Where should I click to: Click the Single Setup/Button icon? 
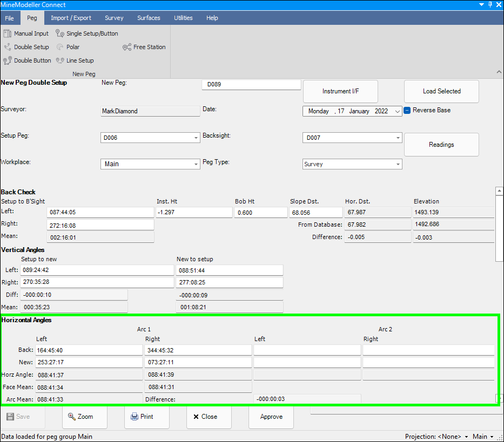click(x=60, y=33)
